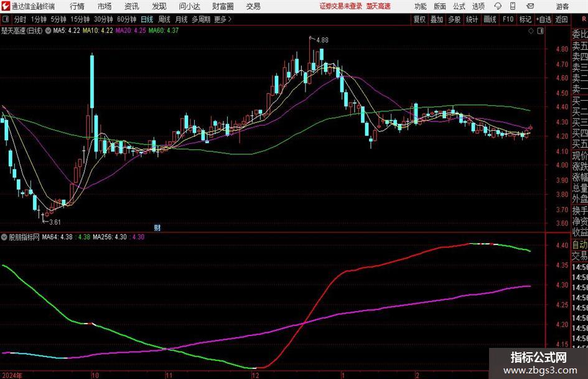
Task: Toggle the right info panel icon
Action: point(540,31)
